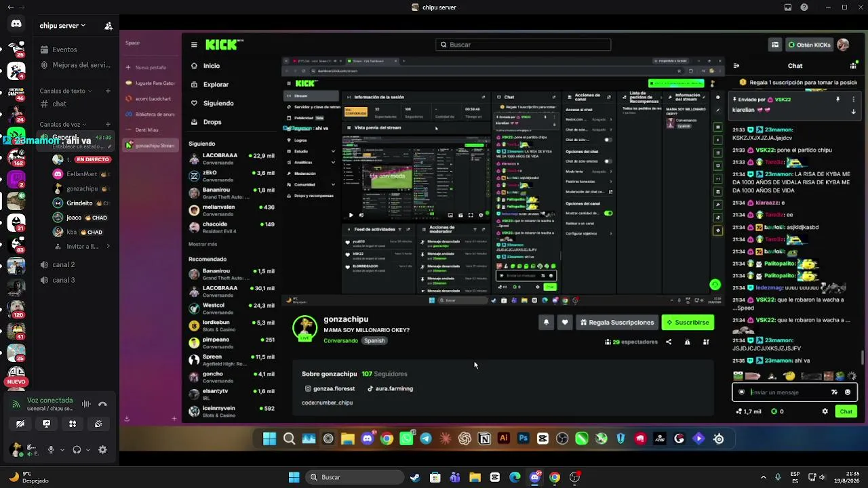Click the green Suscribirse button
Screen dimensions: 868x488
pyautogui.click(x=688, y=323)
